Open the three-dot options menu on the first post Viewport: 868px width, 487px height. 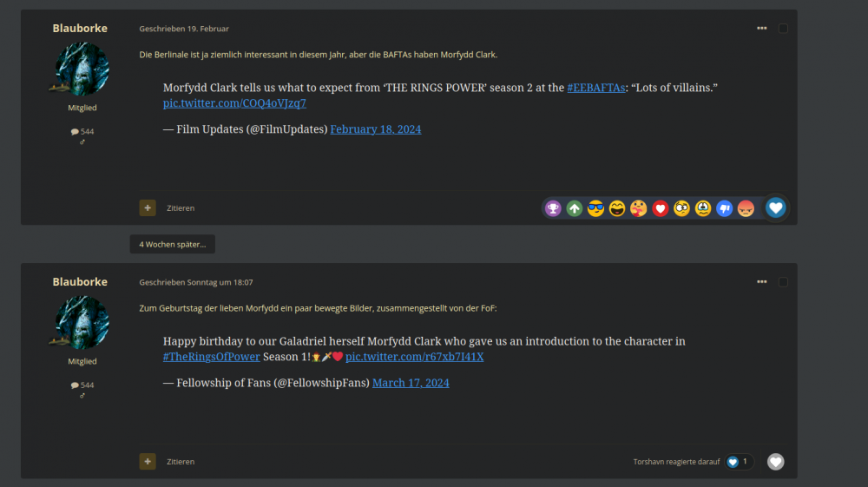pos(761,29)
